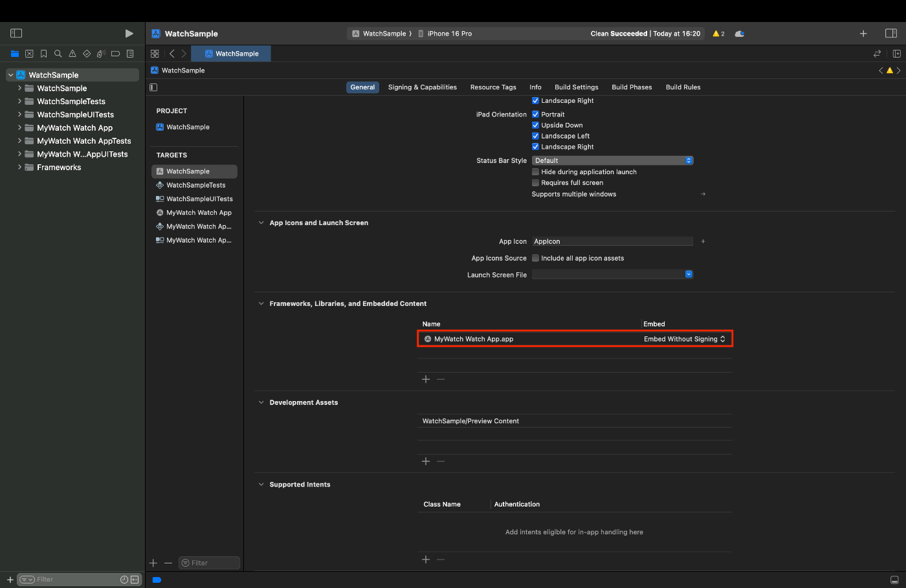Open the Status Bar Style dropdown

point(612,160)
